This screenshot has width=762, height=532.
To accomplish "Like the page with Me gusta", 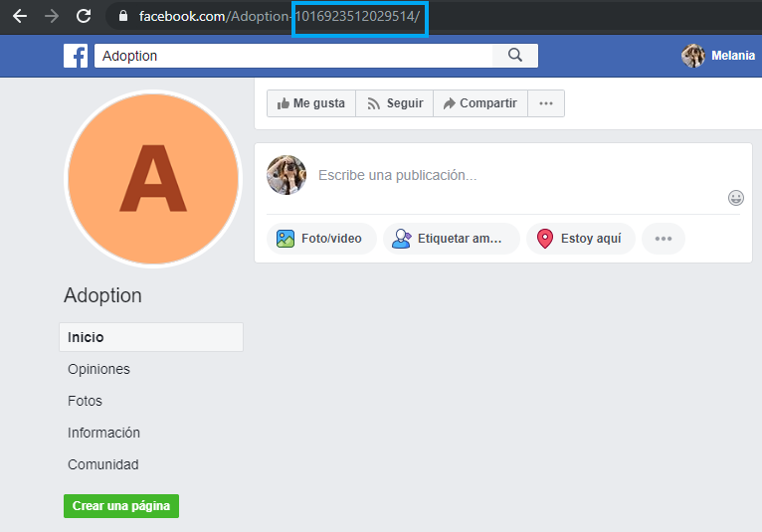I will [x=311, y=103].
